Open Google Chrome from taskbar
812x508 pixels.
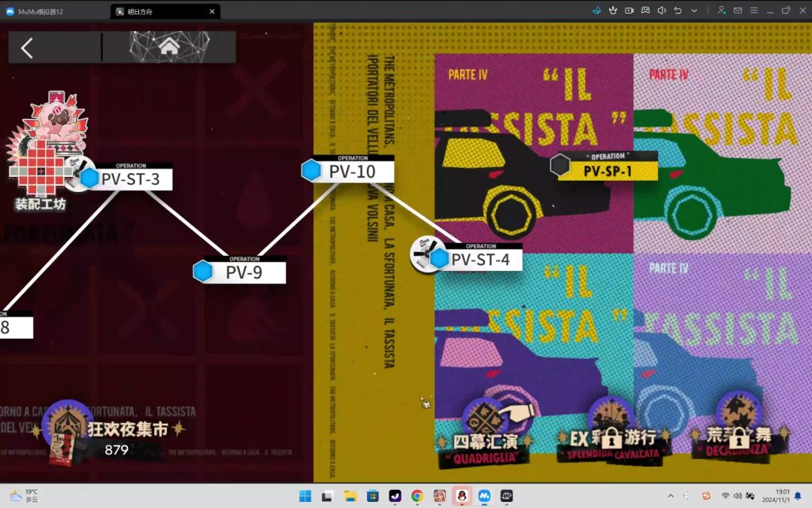tap(417, 496)
